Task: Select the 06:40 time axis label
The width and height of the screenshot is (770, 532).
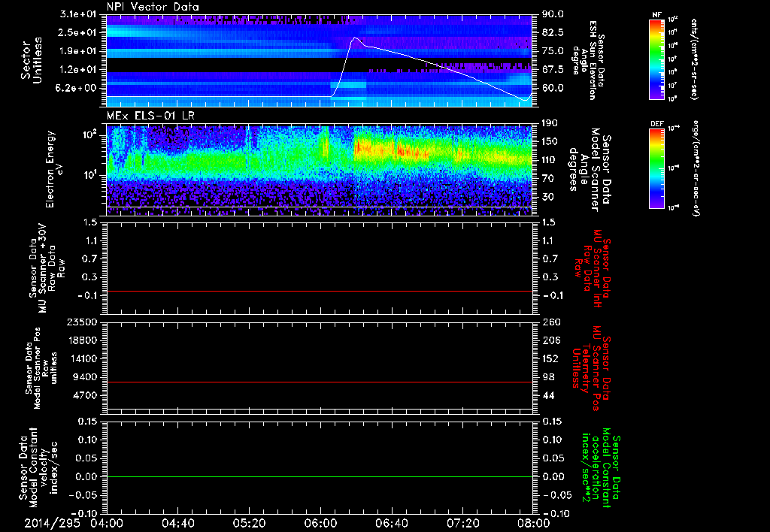Action: point(390,523)
